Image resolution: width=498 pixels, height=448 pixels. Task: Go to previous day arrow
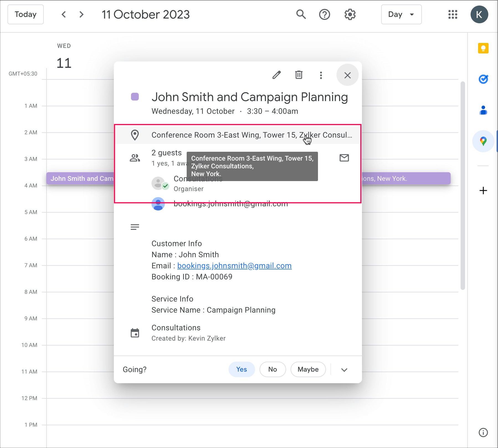(64, 14)
